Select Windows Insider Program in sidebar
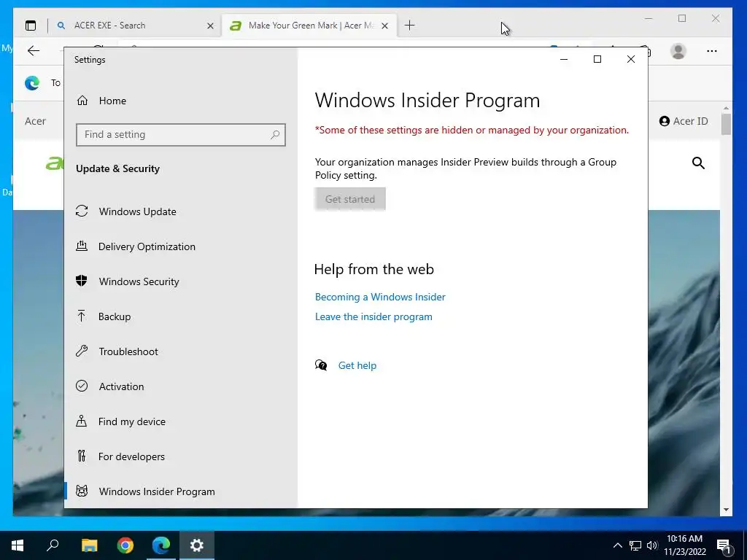This screenshot has height=560, width=747. (157, 491)
